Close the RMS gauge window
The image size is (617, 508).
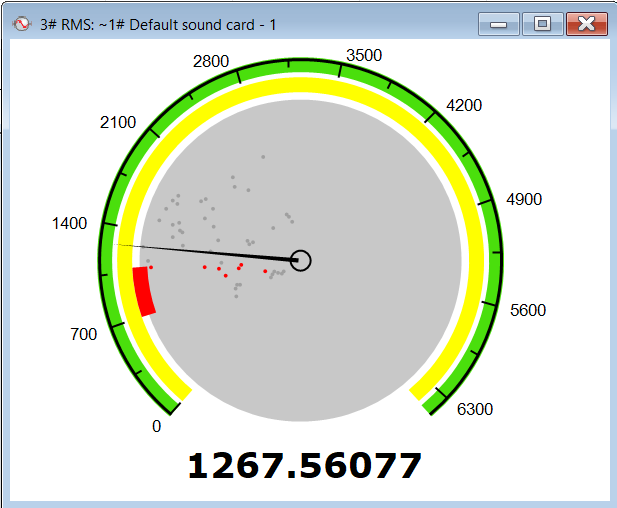[587, 24]
